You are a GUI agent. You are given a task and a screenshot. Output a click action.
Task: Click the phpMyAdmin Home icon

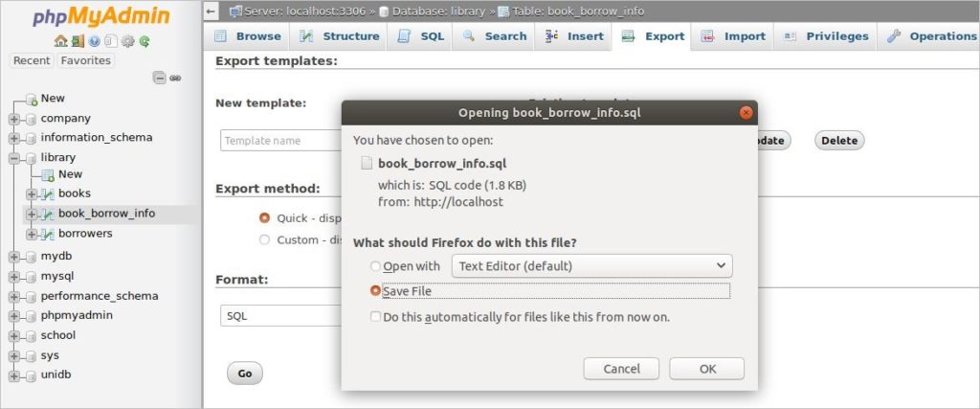[61, 41]
